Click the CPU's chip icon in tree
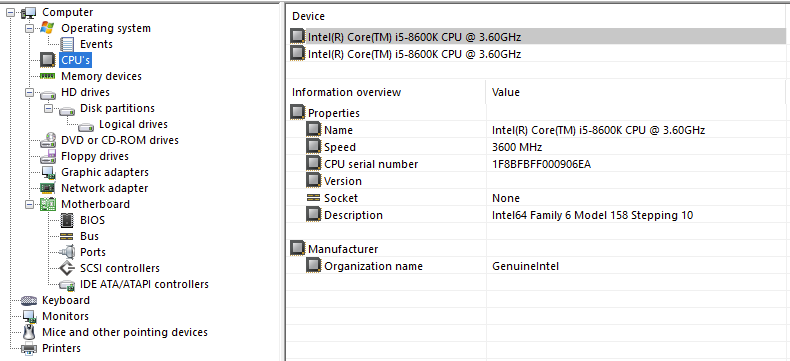 pos(48,60)
